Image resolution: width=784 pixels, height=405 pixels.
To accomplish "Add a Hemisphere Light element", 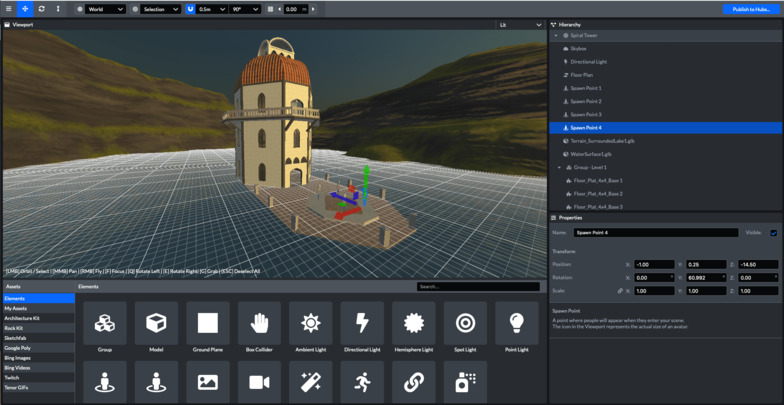I will click(414, 324).
